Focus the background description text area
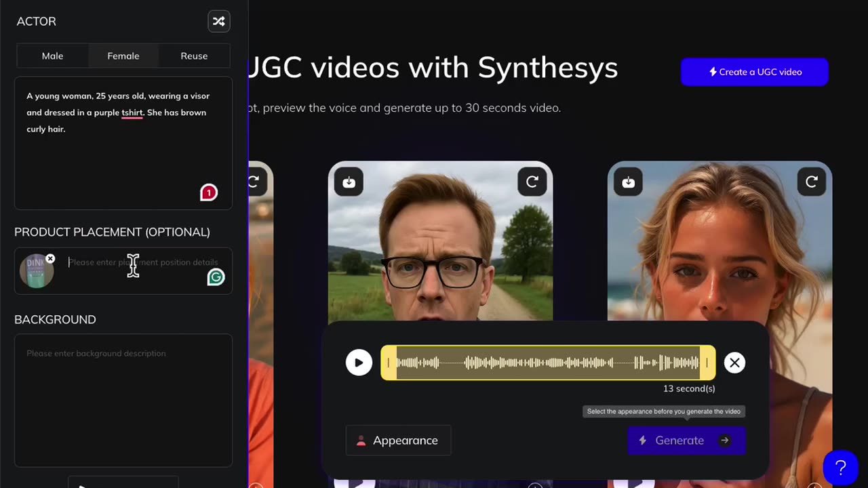The height and width of the screenshot is (488, 868). click(123, 400)
